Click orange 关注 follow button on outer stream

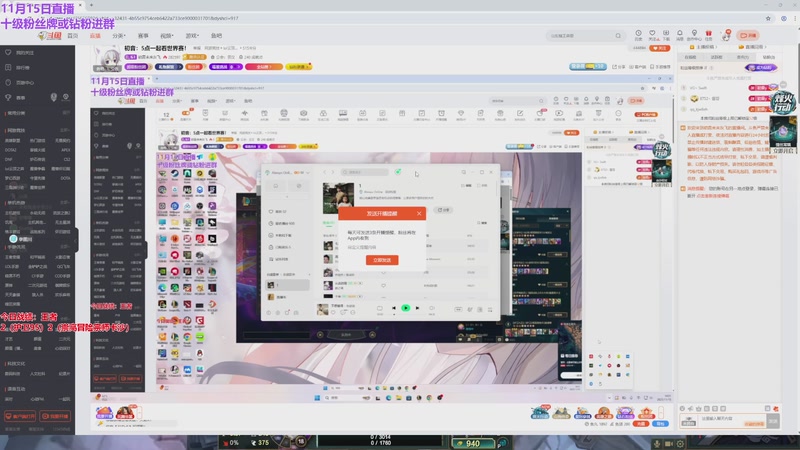pyautogui.click(x=660, y=48)
